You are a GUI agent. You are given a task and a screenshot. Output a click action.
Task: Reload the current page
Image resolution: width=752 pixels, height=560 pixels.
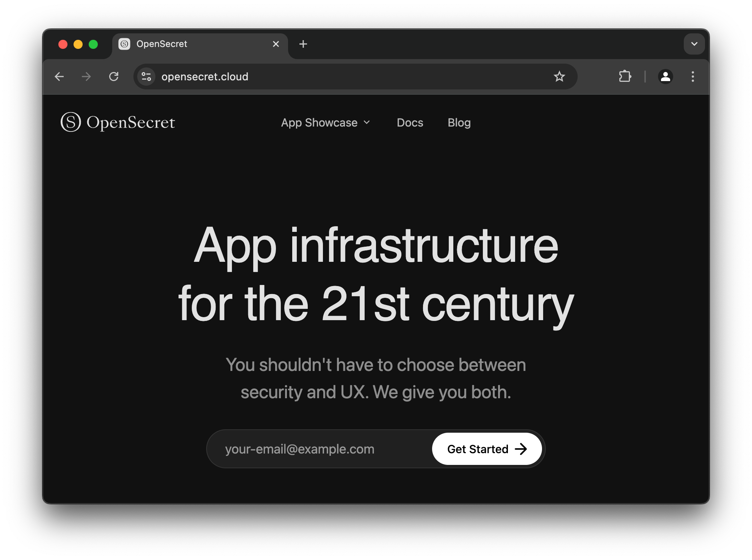(x=114, y=77)
